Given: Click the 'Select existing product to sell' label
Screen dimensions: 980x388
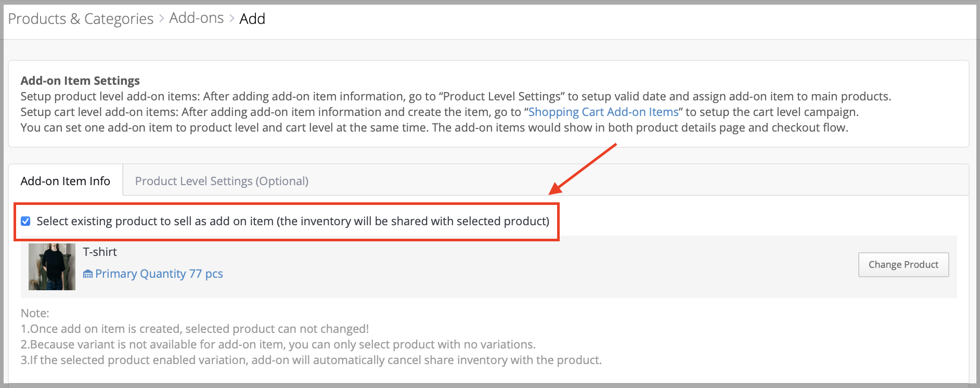Looking at the screenshot, I should [293, 221].
